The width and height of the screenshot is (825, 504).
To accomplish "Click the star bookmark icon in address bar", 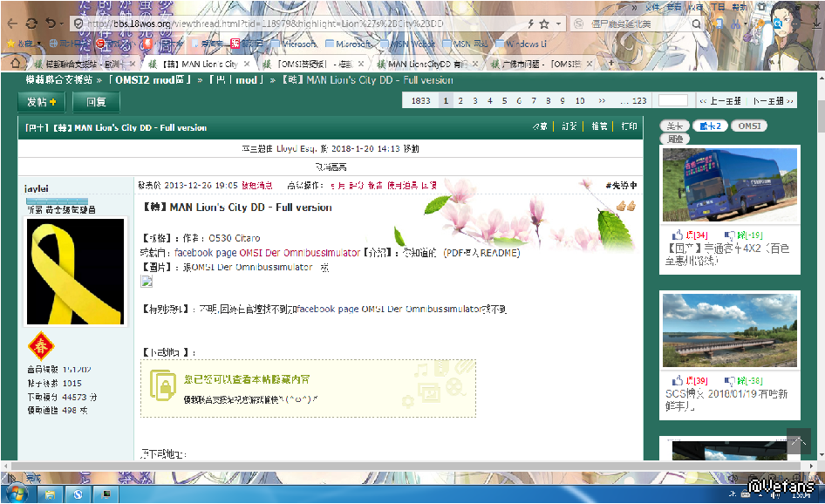I will 544,24.
